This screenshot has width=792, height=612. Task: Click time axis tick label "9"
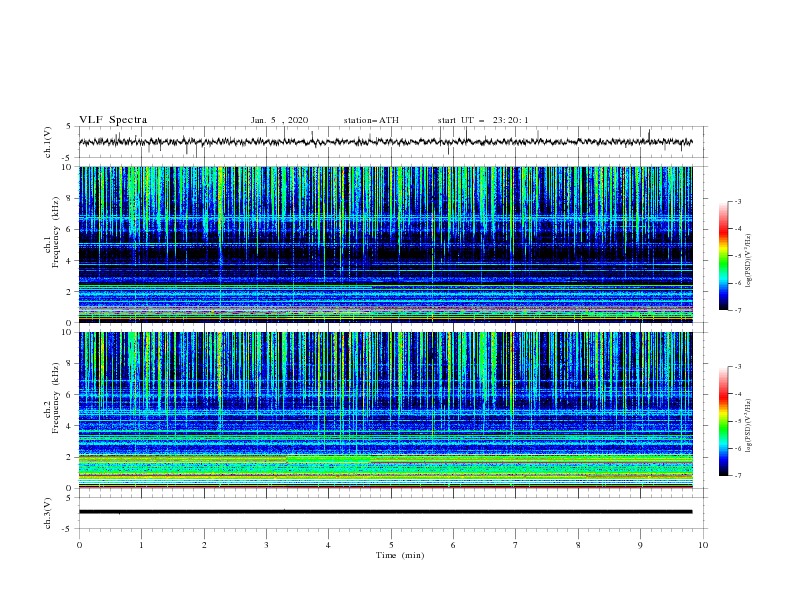point(640,545)
